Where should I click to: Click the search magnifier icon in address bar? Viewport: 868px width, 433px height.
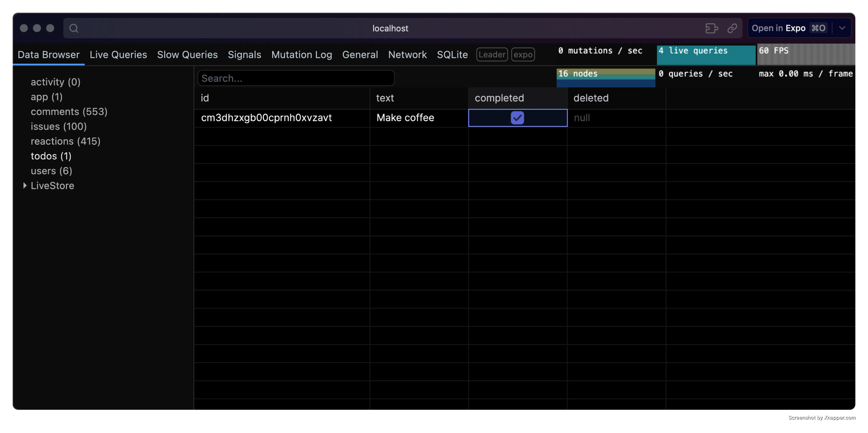click(74, 28)
